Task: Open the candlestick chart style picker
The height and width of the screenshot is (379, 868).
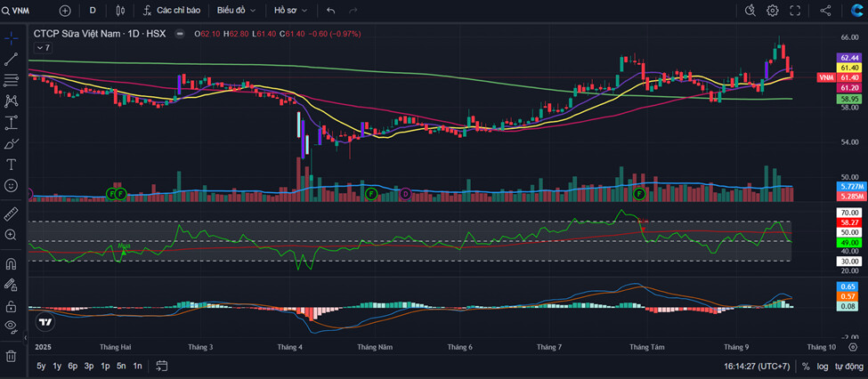Action: coord(121,11)
